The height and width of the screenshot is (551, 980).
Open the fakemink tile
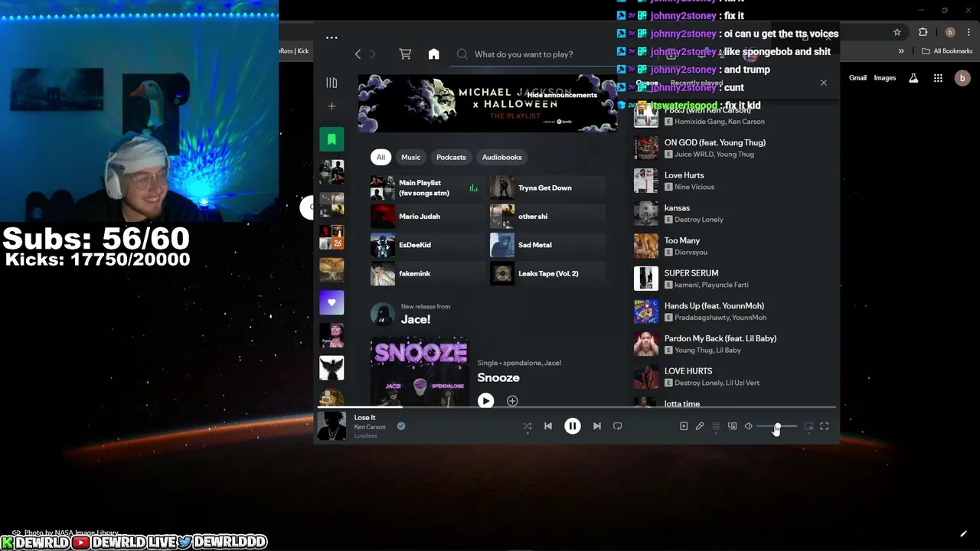(x=427, y=273)
